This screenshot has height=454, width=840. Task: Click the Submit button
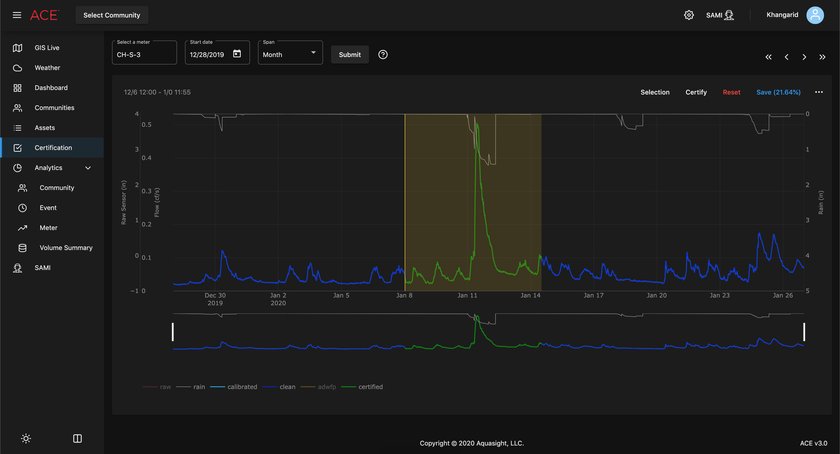(350, 54)
